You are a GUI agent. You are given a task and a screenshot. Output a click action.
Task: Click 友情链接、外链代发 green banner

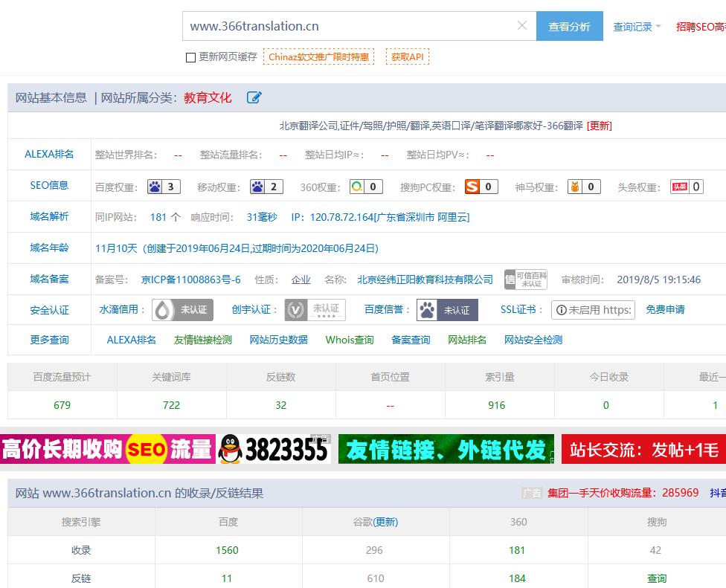coord(446,449)
